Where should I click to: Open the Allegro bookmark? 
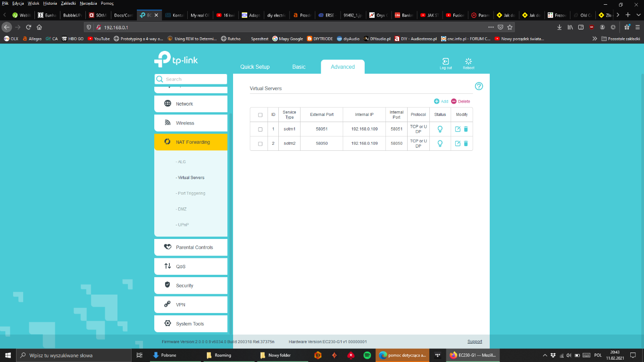(32, 39)
